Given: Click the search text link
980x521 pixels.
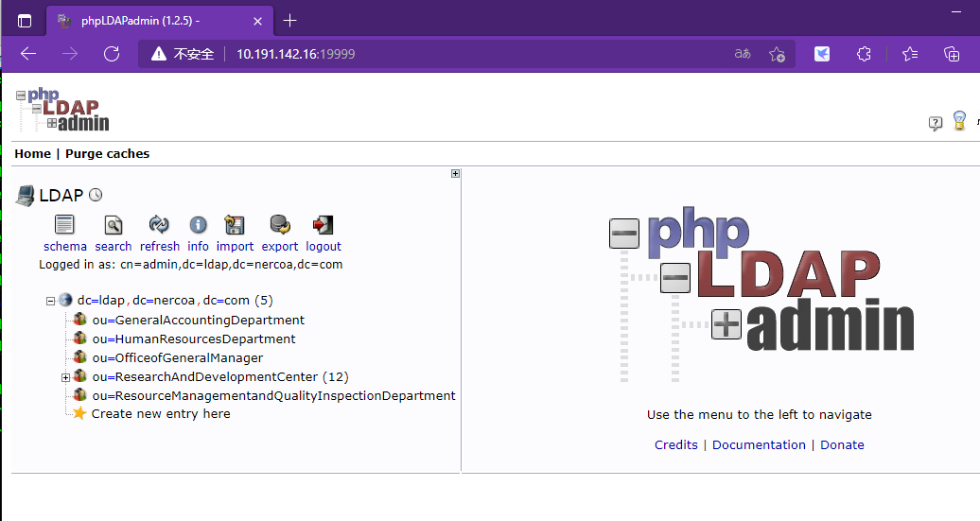Looking at the screenshot, I should (x=114, y=246).
